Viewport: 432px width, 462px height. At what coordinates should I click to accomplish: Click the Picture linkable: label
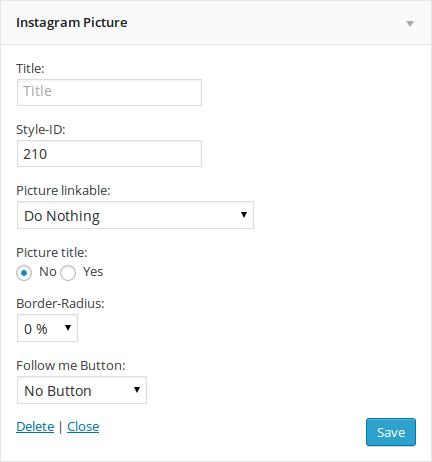[x=63, y=191]
